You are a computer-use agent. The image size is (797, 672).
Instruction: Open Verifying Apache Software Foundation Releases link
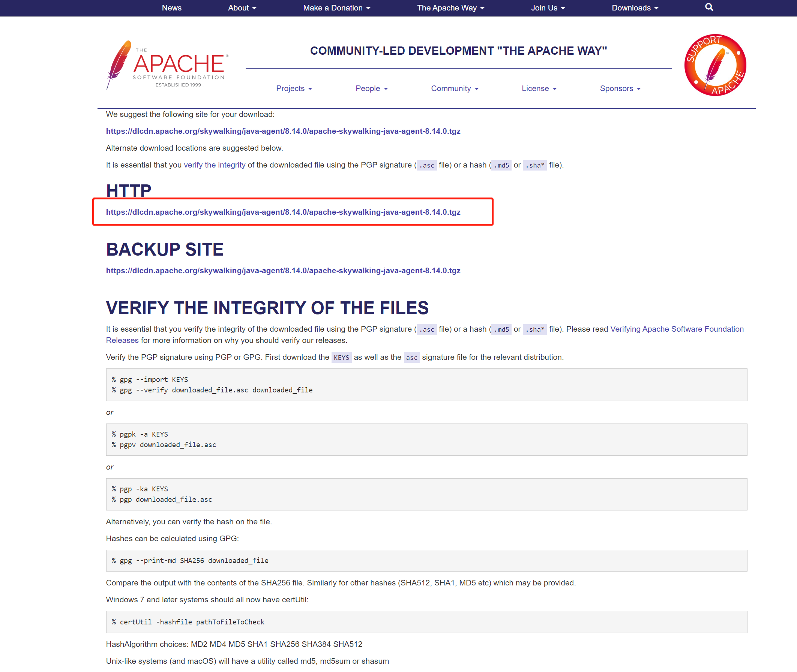[677, 329]
